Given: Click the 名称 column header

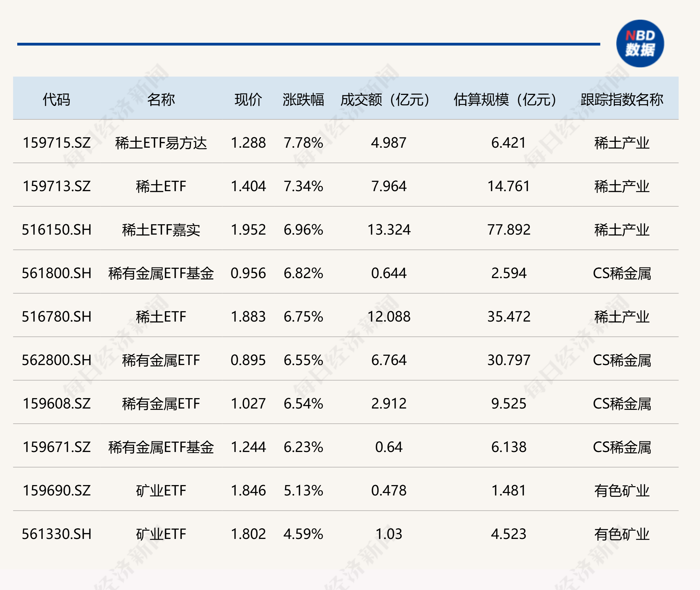Looking at the screenshot, I should coord(161,100).
